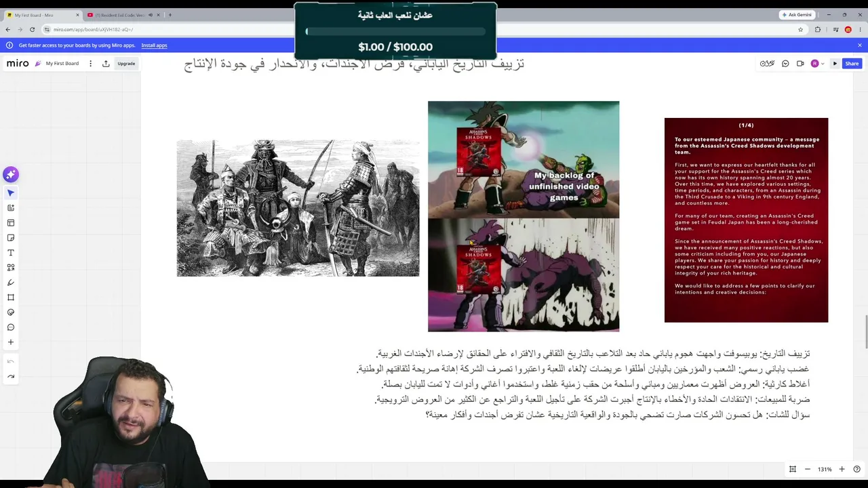Click the Install apps link
This screenshot has width=868, height=488.
pyautogui.click(x=154, y=45)
